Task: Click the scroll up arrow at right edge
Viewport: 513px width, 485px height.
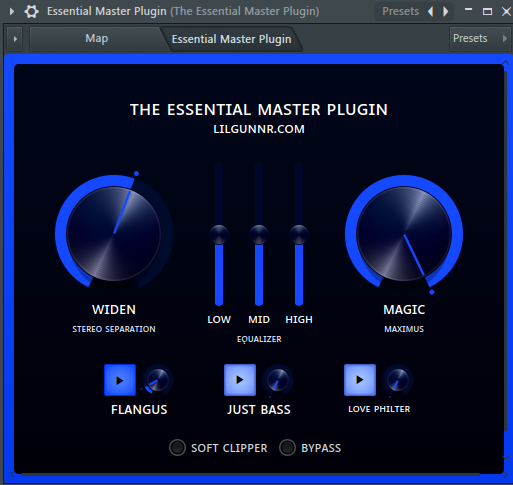Action: [x=505, y=63]
